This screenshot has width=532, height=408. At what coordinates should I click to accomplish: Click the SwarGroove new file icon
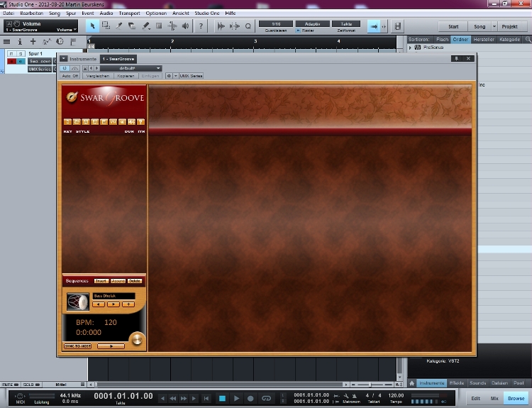pyautogui.click(x=67, y=121)
